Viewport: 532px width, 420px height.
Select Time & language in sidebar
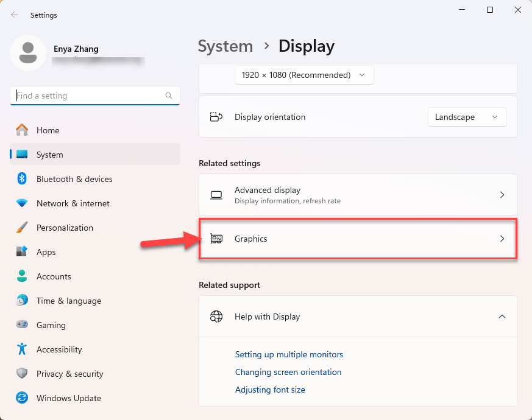(x=68, y=301)
